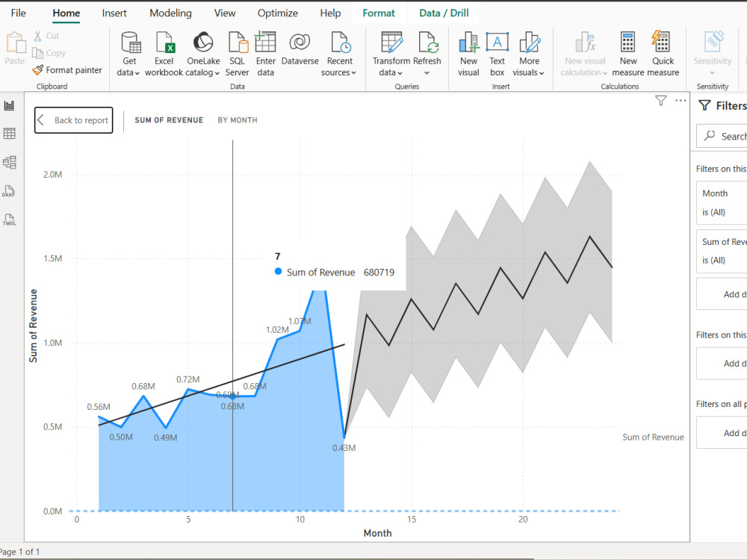This screenshot has height=560, width=747.
Task: Click the Refresh icon
Action: pyautogui.click(x=427, y=42)
